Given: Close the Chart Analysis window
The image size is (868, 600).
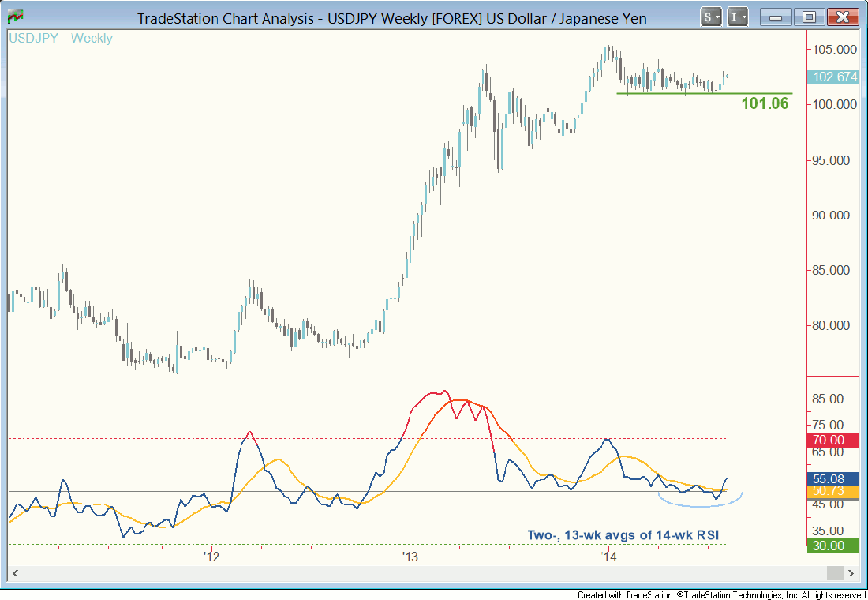Looking at the screenshot, I should pos(843,17).
